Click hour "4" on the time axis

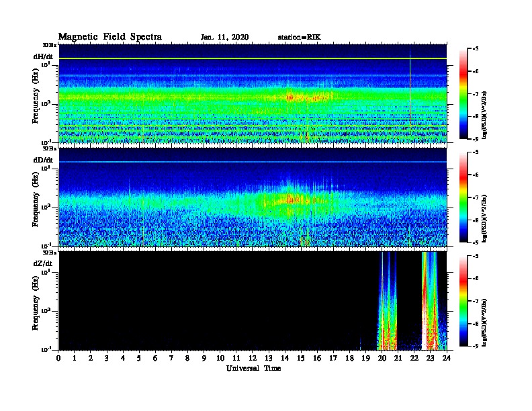123,359
